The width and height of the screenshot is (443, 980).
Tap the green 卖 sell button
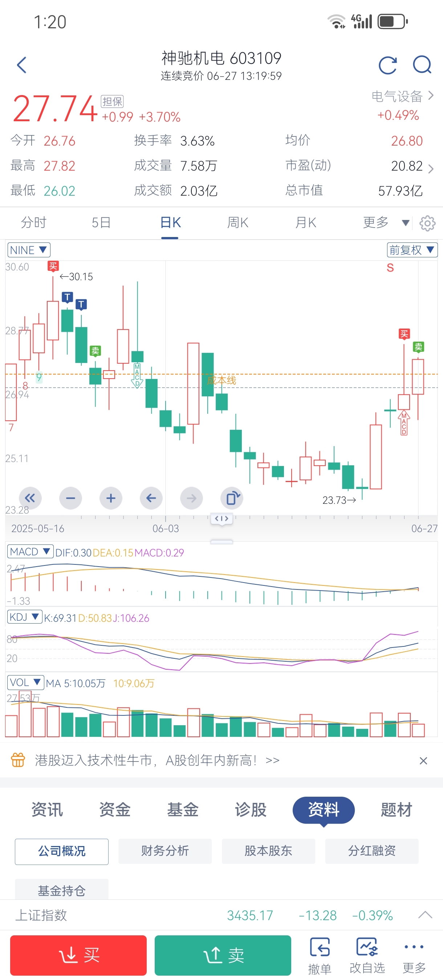223,955
